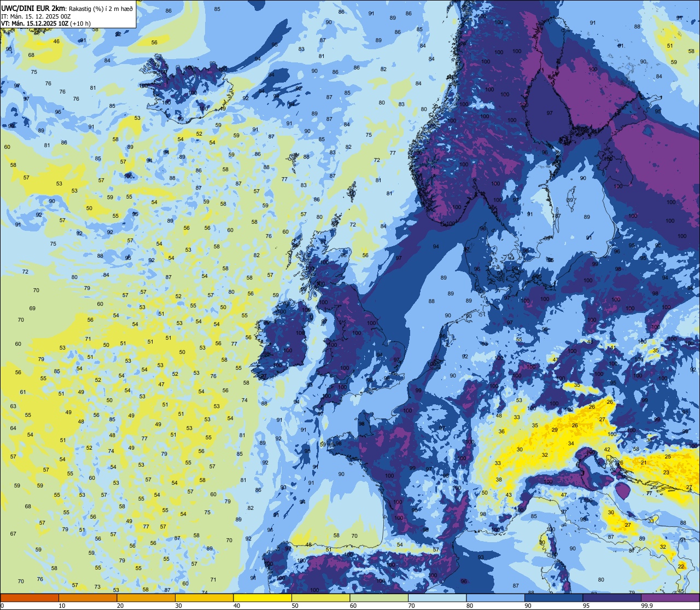Click the 10–20 % orange legend swatch

pos(87,597)
